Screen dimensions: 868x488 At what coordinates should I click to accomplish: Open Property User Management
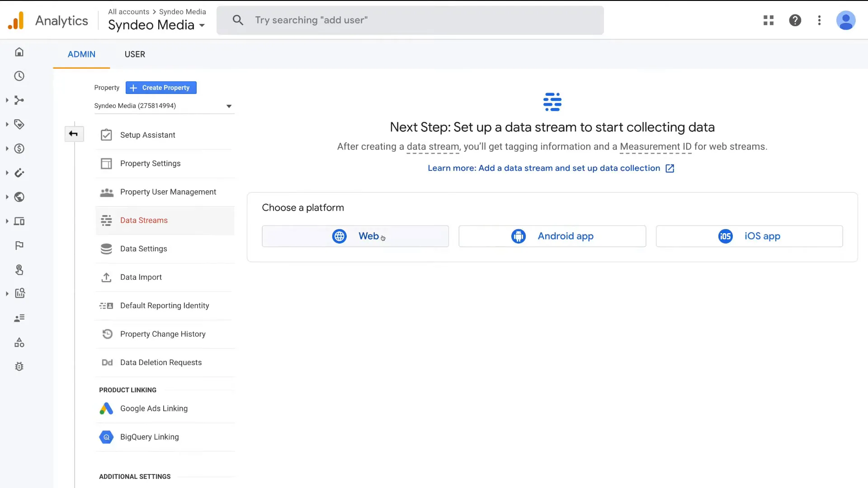(165, 192)
